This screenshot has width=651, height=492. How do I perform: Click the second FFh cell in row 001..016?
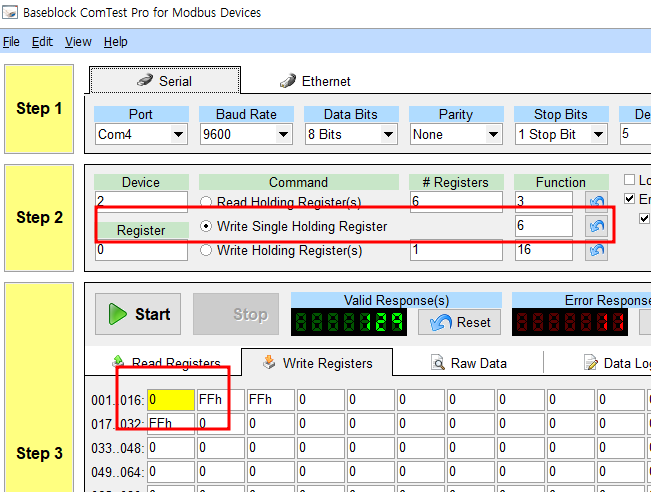271,400
